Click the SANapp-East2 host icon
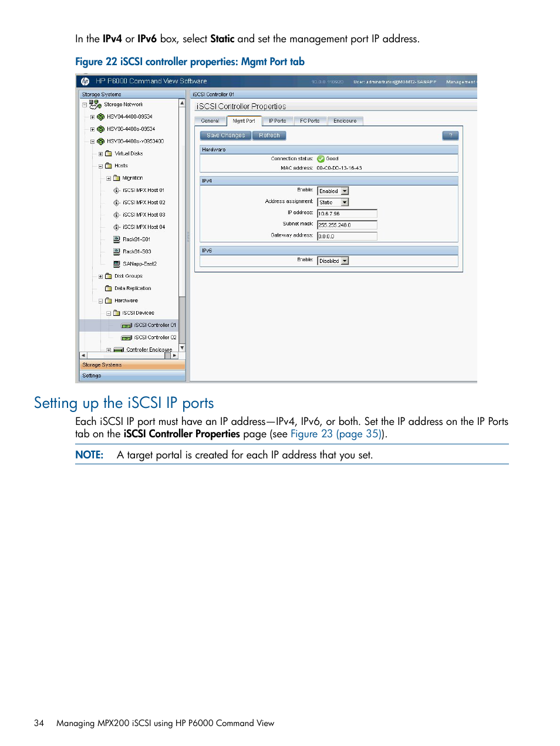Viewport: 560px width, 746px height. point(117,264)
